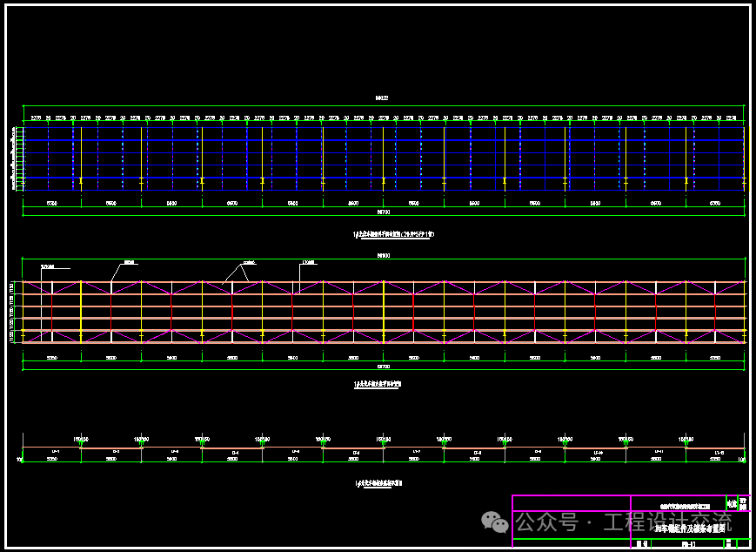The height and width of the screenshot is (552, 756).
Task: Select the project name text in title block
Action: (x=686, y=505)
